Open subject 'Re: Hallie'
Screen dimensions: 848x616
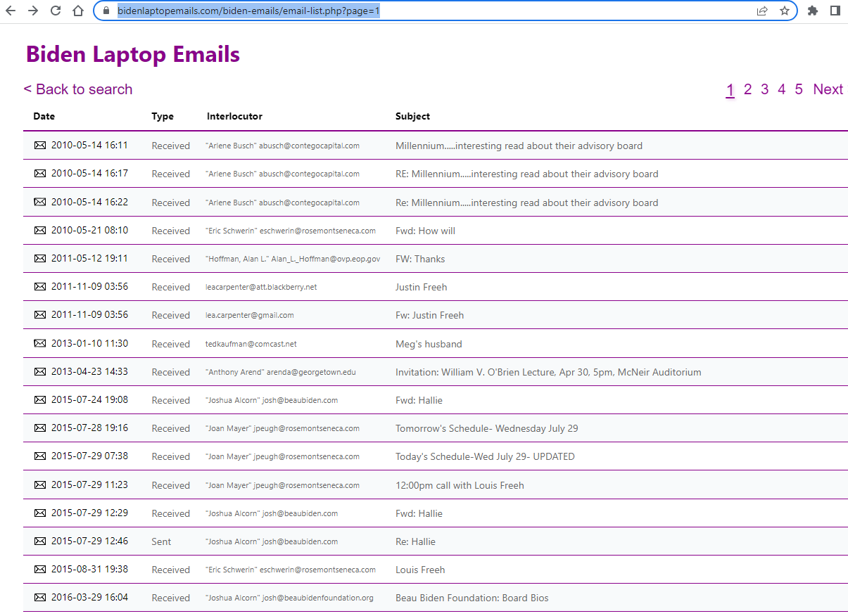pyautogui.click(x=415, y=541)
